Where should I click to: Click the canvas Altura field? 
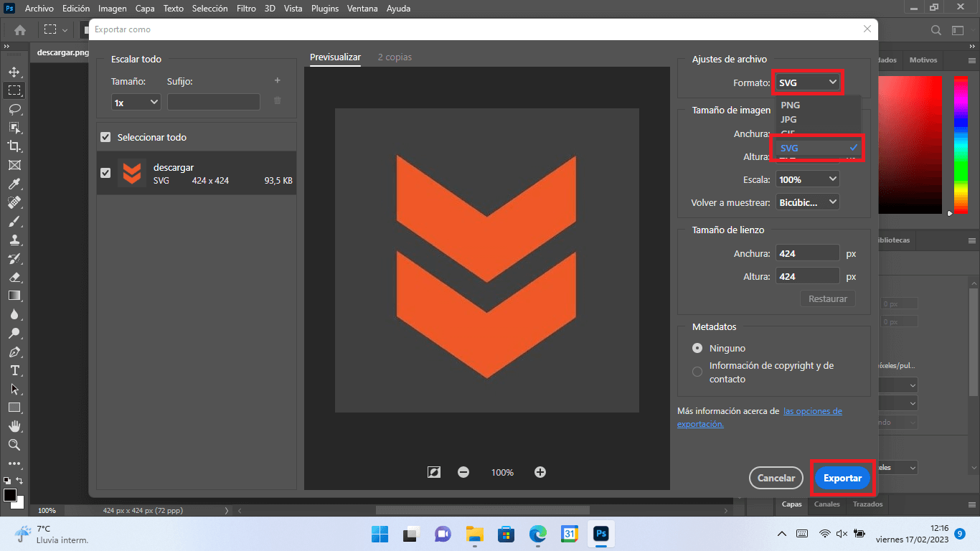tap(807, 276)
